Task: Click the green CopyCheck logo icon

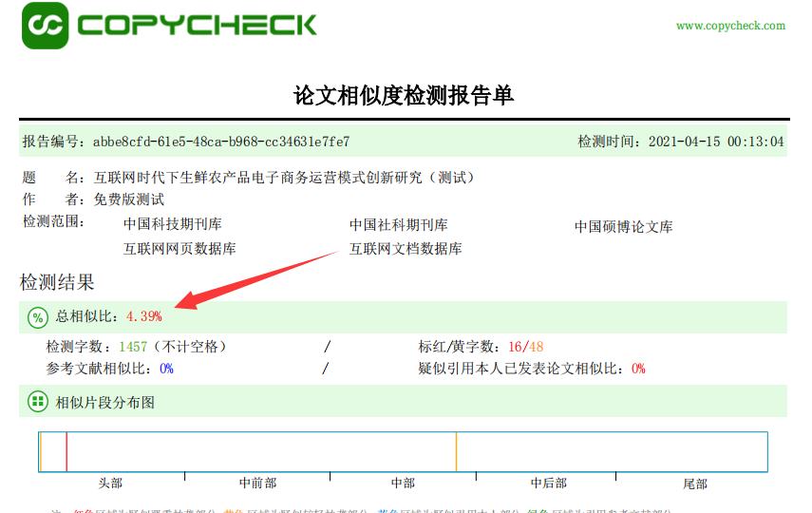Action: click(45, 26)
